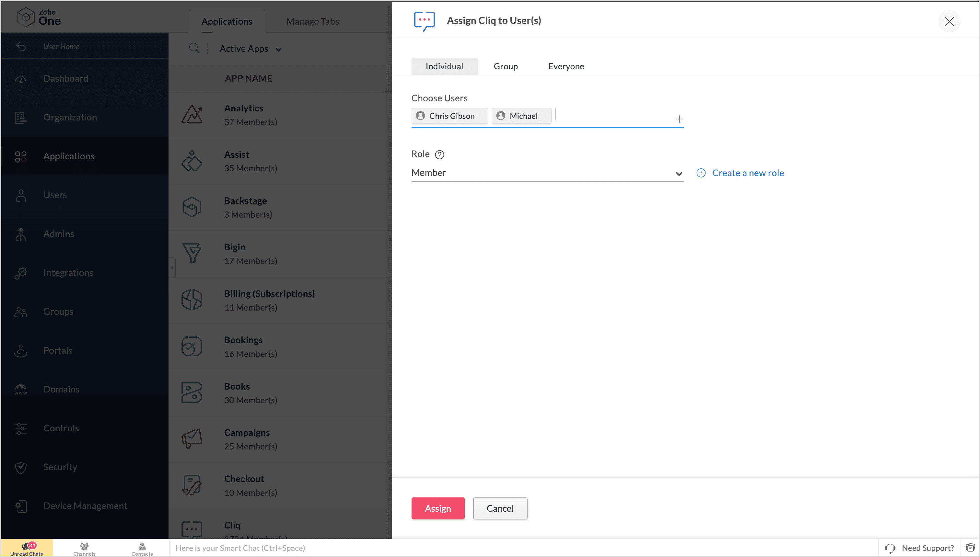Click the Smart Chat input bar
This screenshot has height=557, width=980.
[523, 548]
